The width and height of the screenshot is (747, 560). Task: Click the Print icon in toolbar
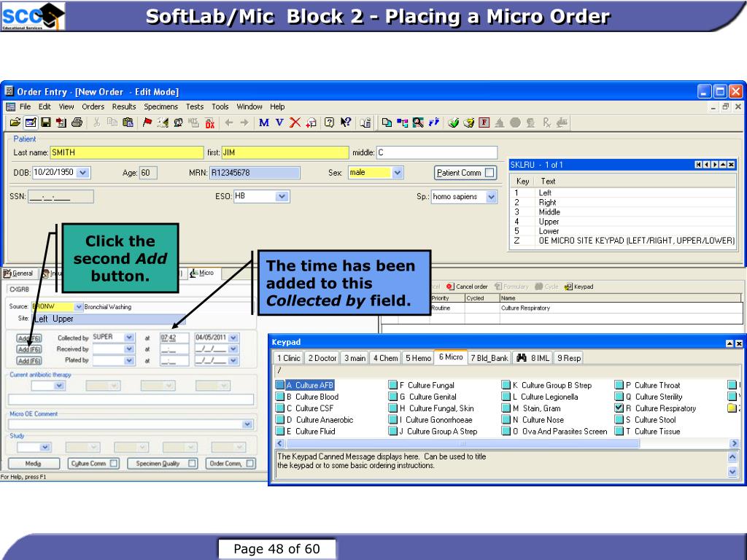click(x=77, y=122)
